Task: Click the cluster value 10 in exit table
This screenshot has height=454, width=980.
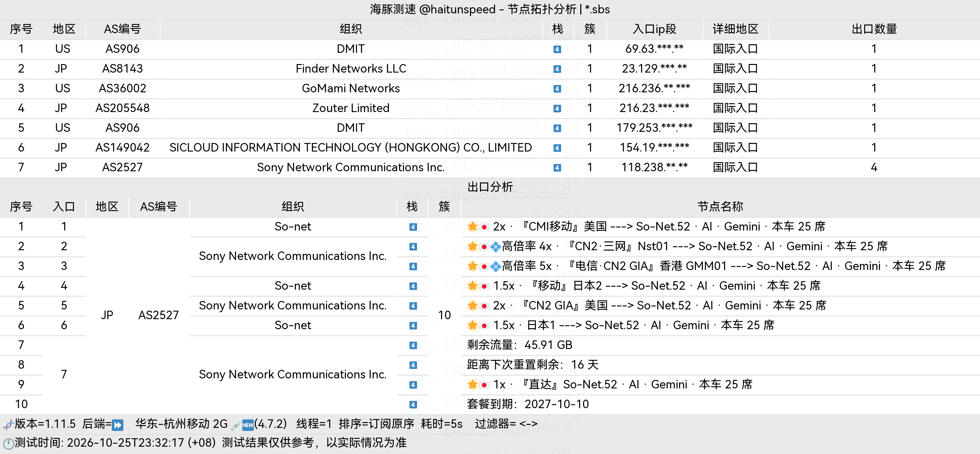Action: (444, 315)
